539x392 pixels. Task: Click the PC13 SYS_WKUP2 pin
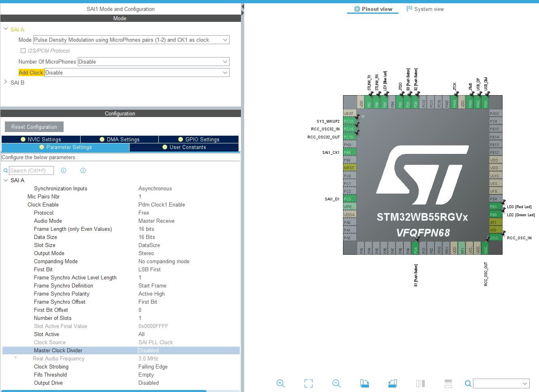pyautogui.click(x=349, y=121)
